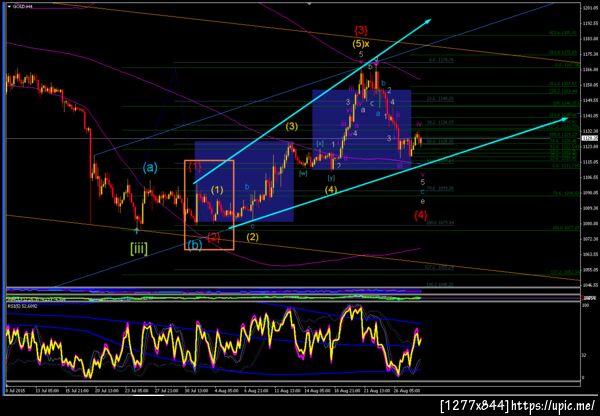This screenshot has height=416, width=600.
Task: Select the 11 Aug 13:00 time label
Action: [287, 391]
